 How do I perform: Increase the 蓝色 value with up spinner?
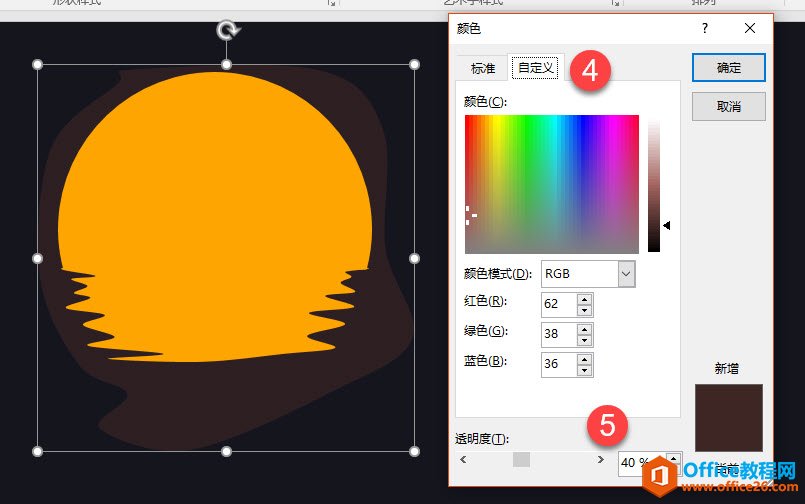click(x=585, y=358)
